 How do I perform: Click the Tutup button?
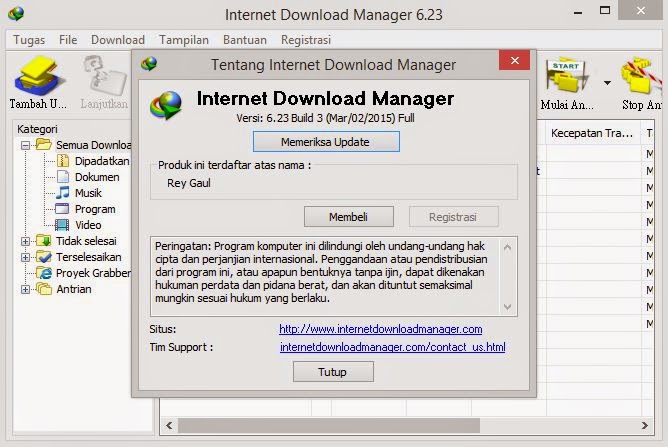pos(333,372)
